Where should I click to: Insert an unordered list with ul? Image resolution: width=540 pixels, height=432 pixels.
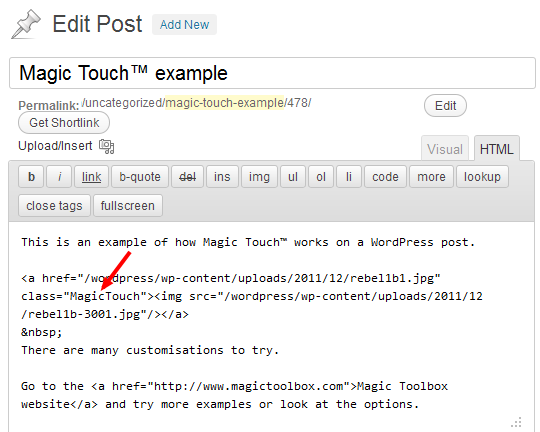[x=293, y=177]
